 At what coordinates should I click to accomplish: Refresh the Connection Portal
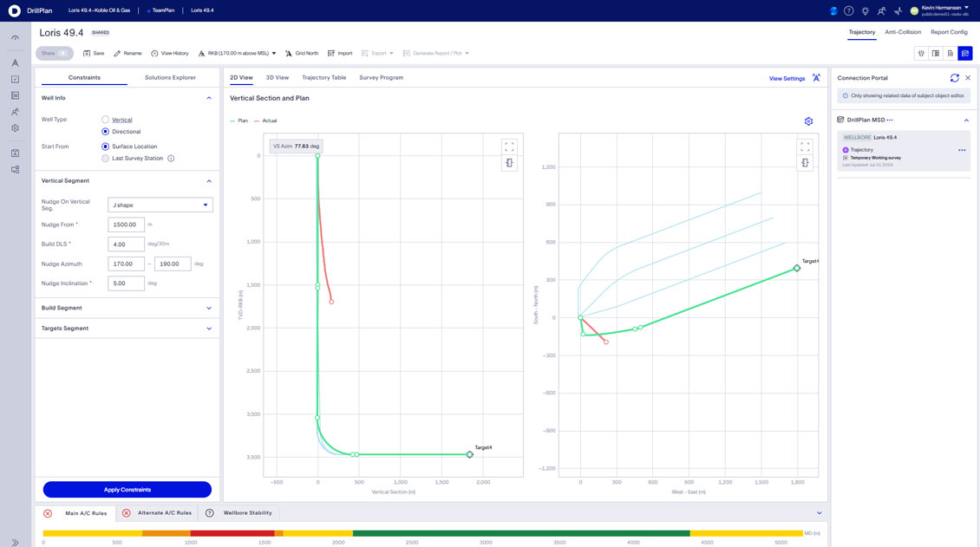pos(954,78)
